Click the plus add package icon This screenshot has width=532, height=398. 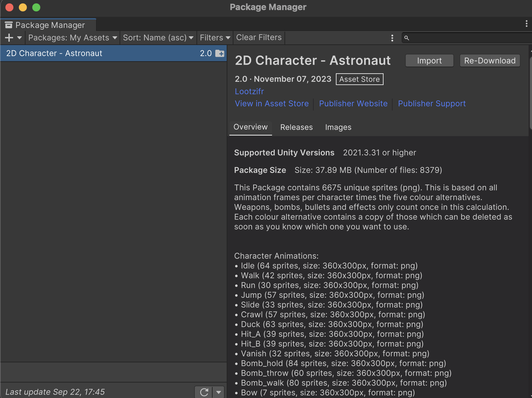[9, 38]
